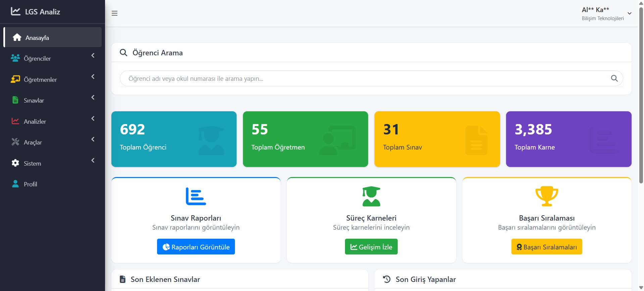Click the green graduate Süreç Karneleri icon
The width and height of the screenshot is (644, 291).
(x=371, y=196)
